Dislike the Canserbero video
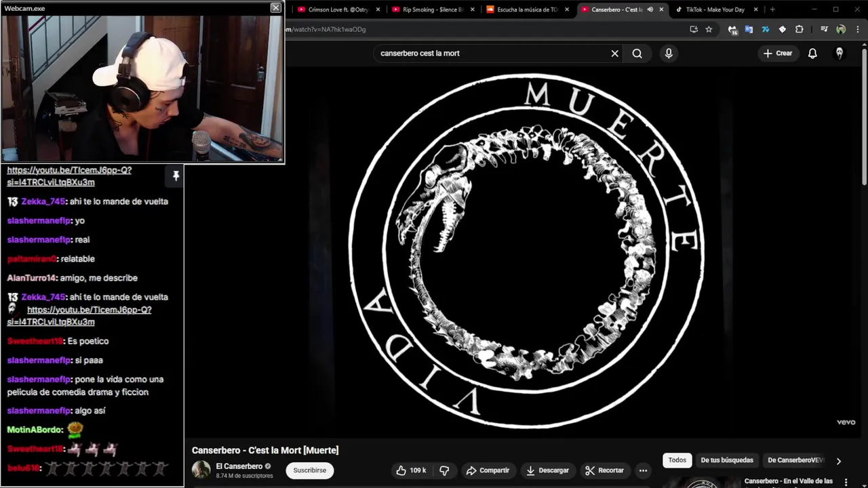The height and width of the screenshot is (488, 868). (445, 470)
